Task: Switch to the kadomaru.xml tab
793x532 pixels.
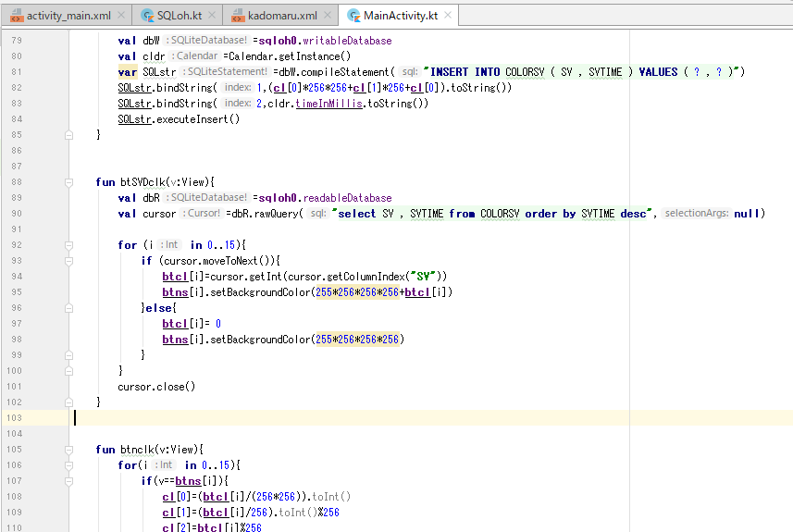Action: point(282,16)
